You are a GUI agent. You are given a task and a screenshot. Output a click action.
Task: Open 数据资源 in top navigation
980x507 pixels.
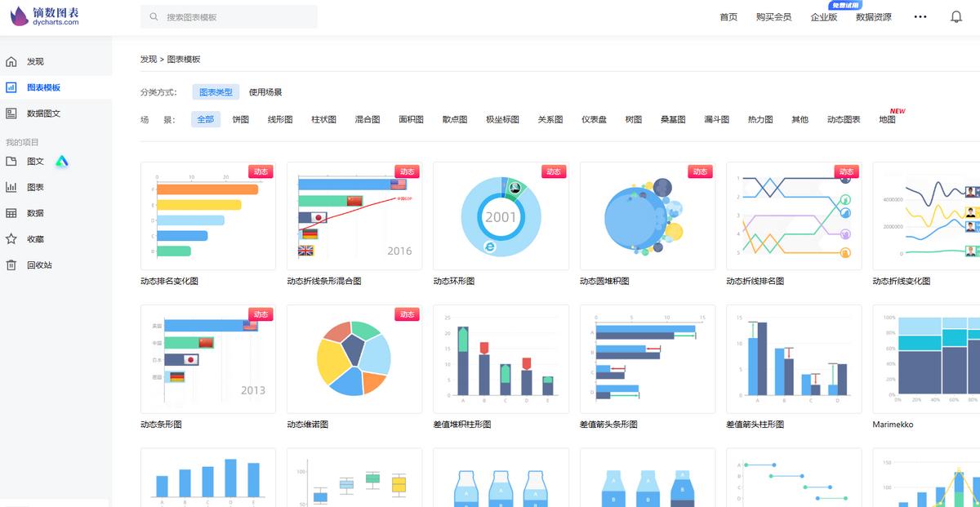point(874,17)
